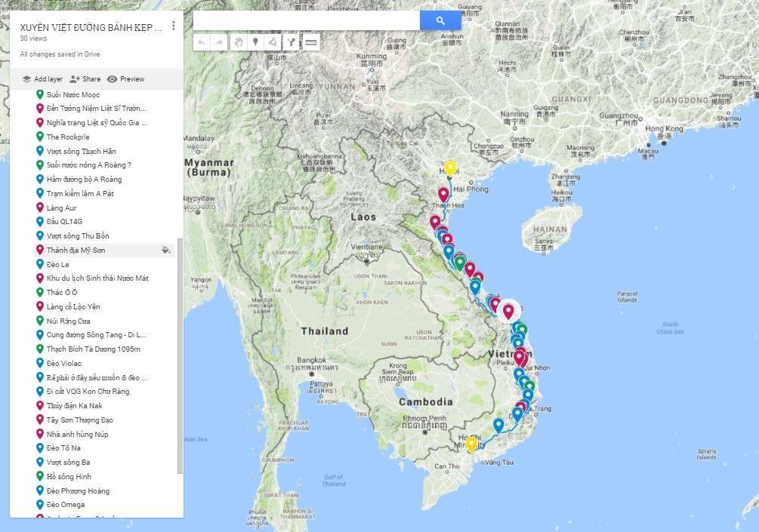Screen dimensions: 759x532
Task: Open map Preview
Action: (125, 79)
